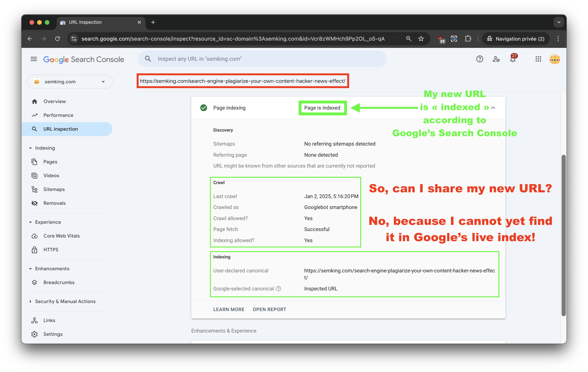Click the LEARN MORE link

(x=229, y=309)
